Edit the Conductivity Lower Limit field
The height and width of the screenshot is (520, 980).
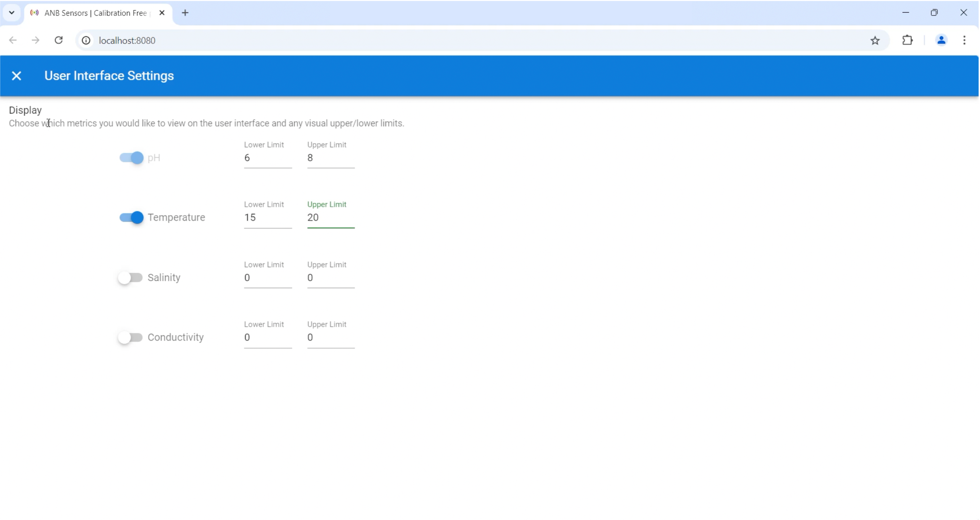click(268, 337)
